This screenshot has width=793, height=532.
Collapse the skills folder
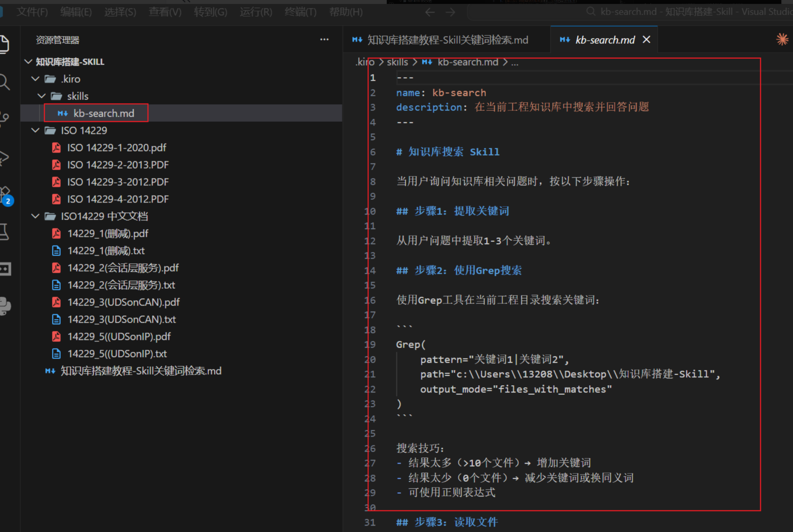coord(42,96)
